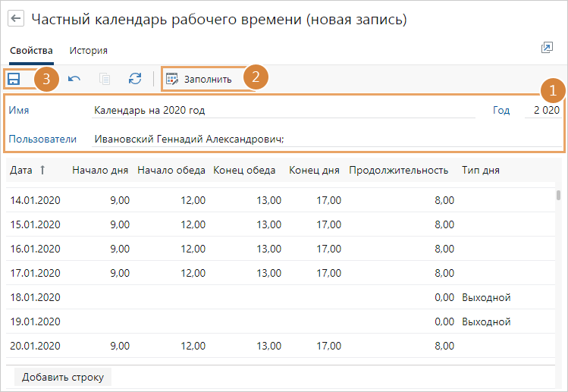This screenshot has height=392, width=568.
Task: Click the back arrow next to title
Action: [x=16, y=20]
